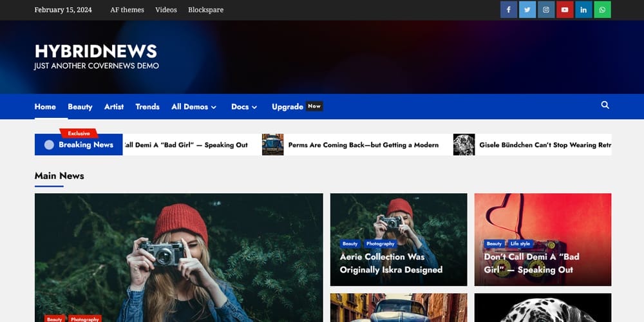
Task: Open Aerie Collection Was Originally Iskra Designed
Action: pos(391,263)
